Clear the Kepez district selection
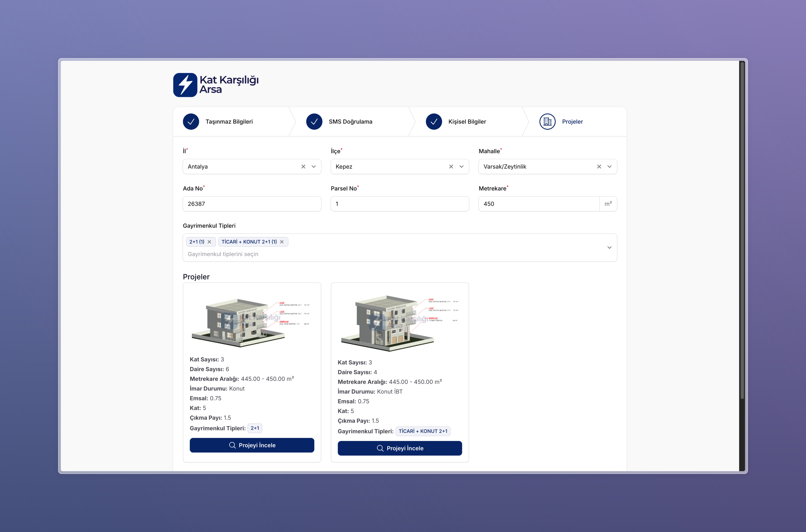806x532 pixels. (451, 167)
